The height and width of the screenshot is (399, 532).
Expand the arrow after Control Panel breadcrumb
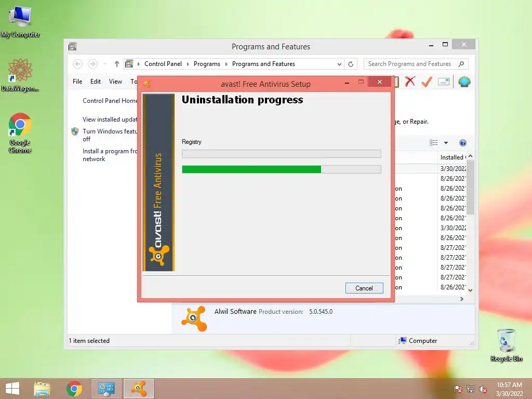click(x=188, y=64)
